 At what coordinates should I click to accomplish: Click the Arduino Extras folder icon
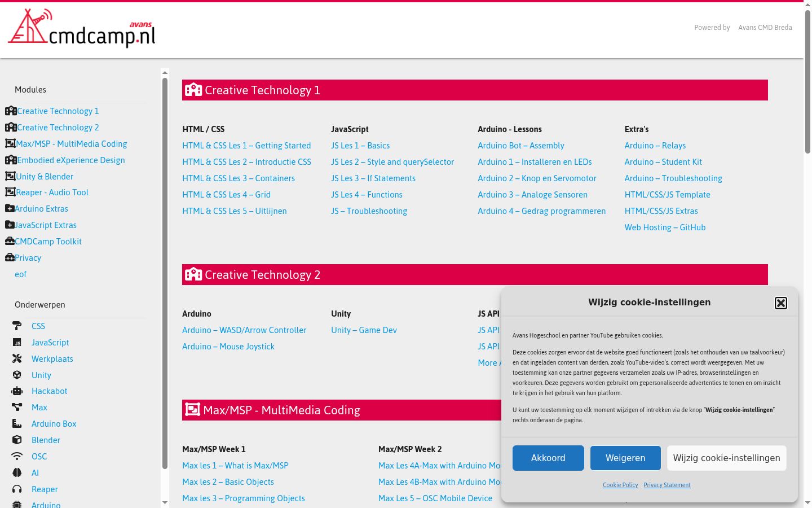(x=10, y=209)
